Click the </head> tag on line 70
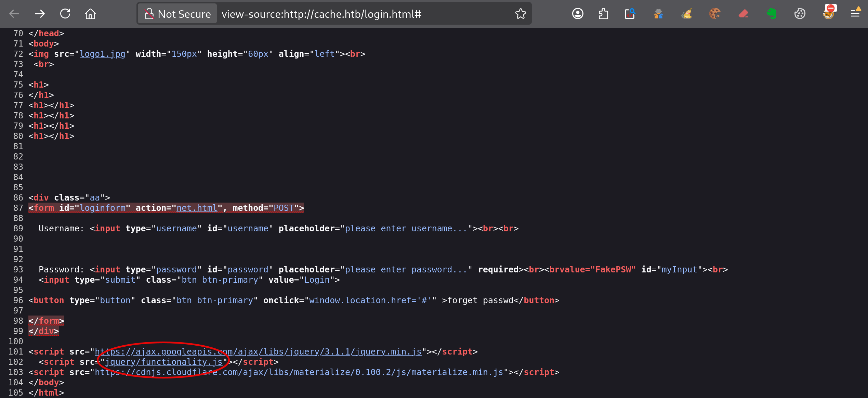 point(46,34)
